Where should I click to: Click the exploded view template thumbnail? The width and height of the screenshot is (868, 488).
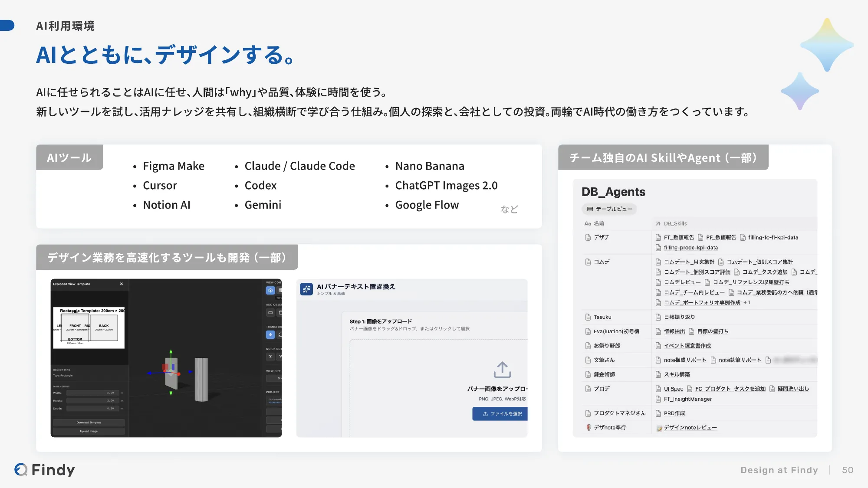(89, 328)
